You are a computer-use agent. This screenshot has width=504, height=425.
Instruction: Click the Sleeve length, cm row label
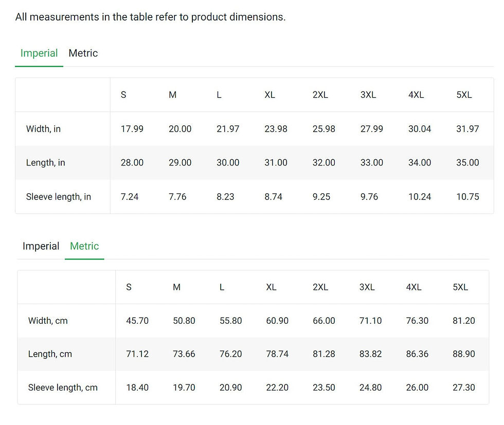63,387
